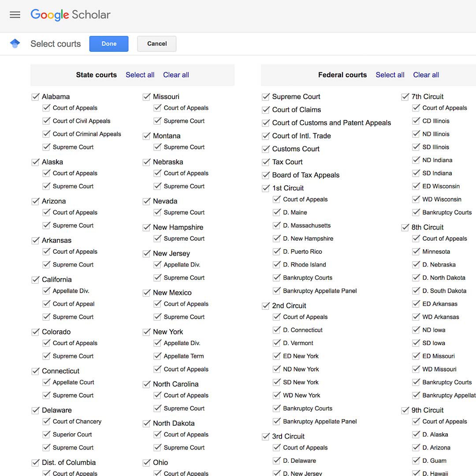
Task: Select all state courts link
Action: pyautogui.click(x=140, y=75)
